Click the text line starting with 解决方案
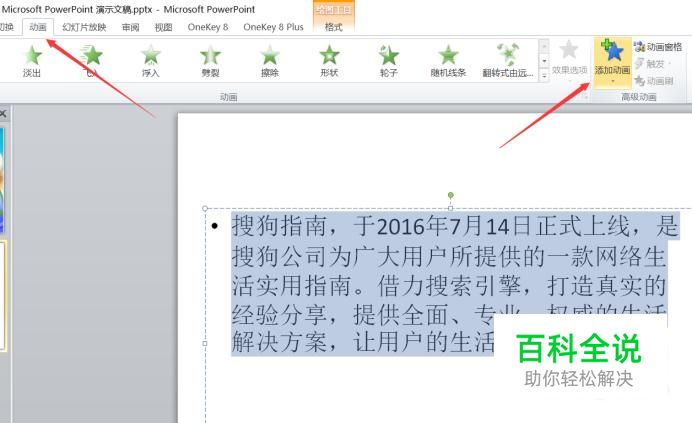Image resolution: width=692 pixels, height=423 pixels. pyautogui.click(x=363, y=342)
